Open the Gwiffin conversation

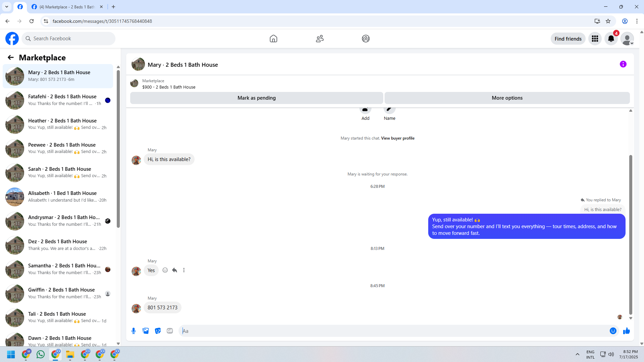(58, 293)
